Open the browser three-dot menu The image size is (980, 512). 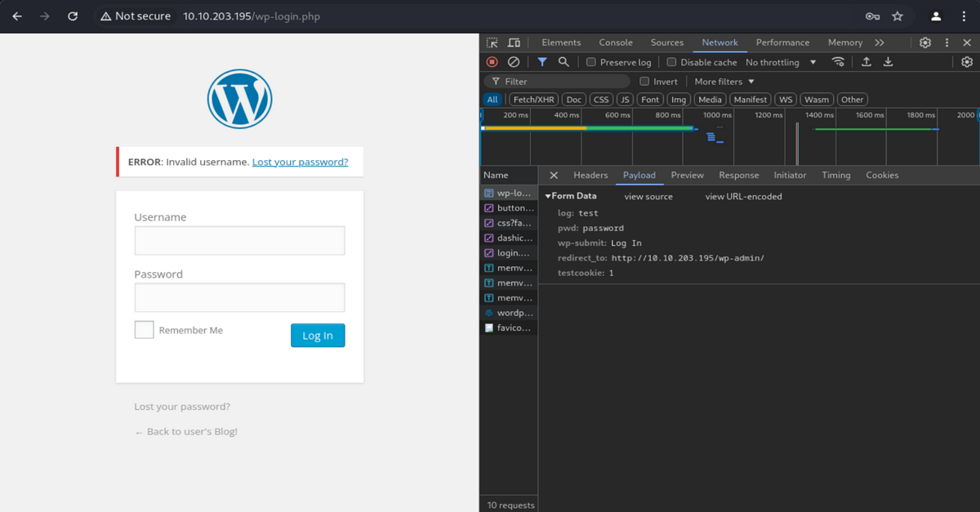click(x=964, y=16)
